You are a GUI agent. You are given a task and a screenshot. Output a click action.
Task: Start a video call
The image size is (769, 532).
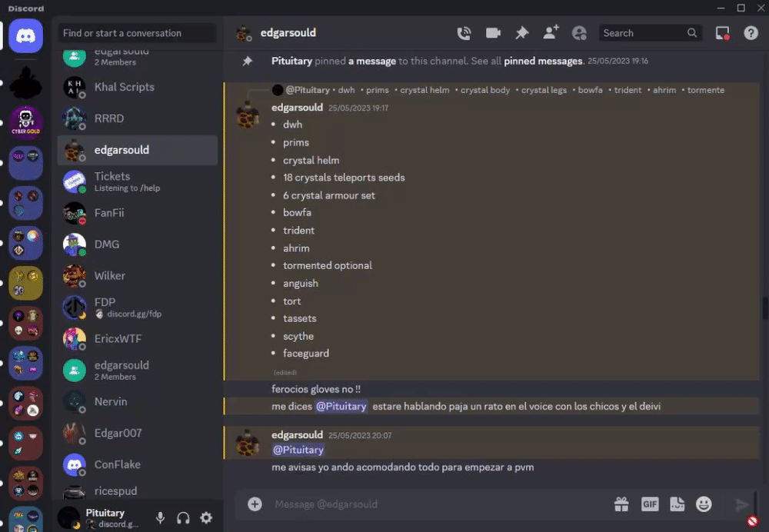(x=493, y=33)
